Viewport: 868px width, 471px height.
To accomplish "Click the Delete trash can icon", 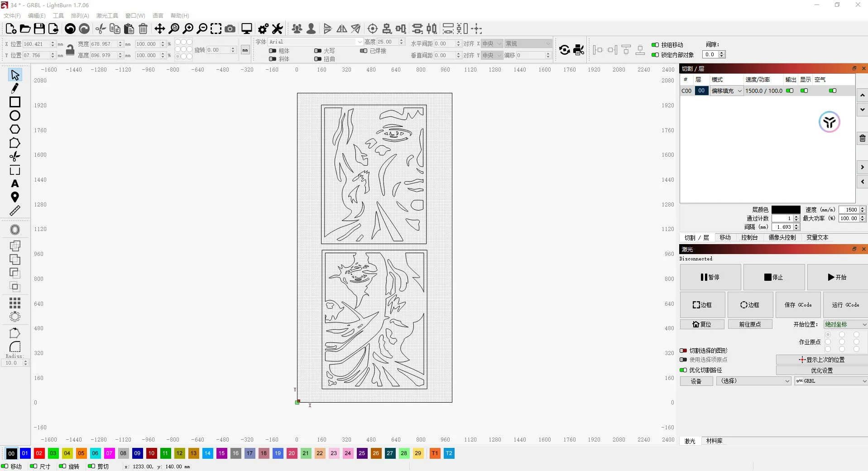I will [143, 29].
